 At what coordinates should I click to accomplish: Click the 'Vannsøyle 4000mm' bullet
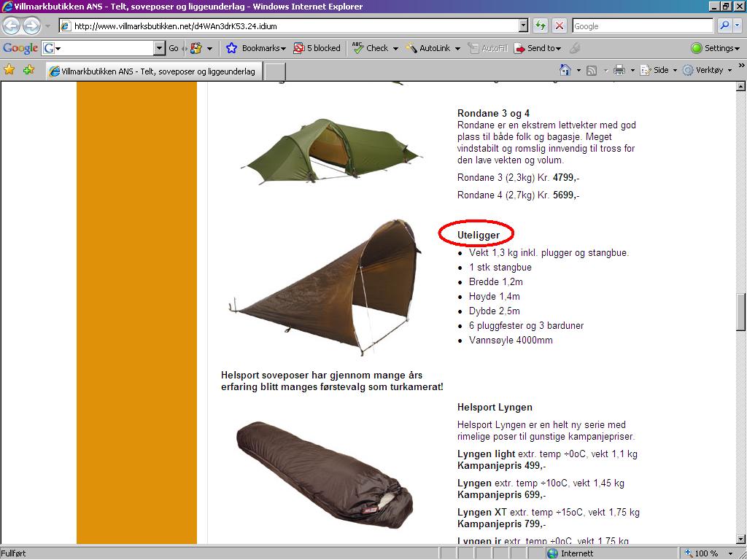tap(511, 341)
